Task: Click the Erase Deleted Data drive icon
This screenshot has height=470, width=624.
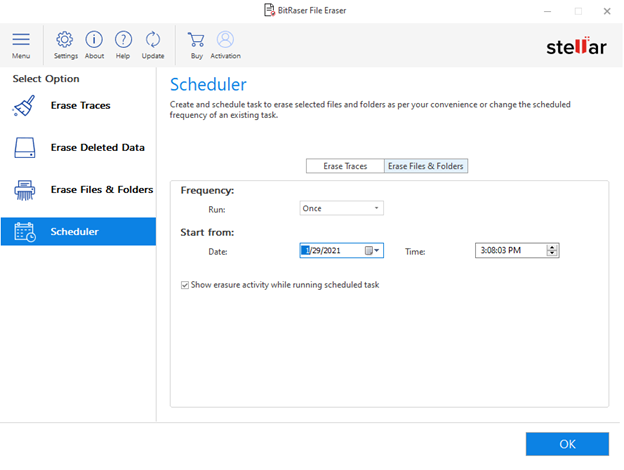Action: pyautogui.click(x=25, y=148)
